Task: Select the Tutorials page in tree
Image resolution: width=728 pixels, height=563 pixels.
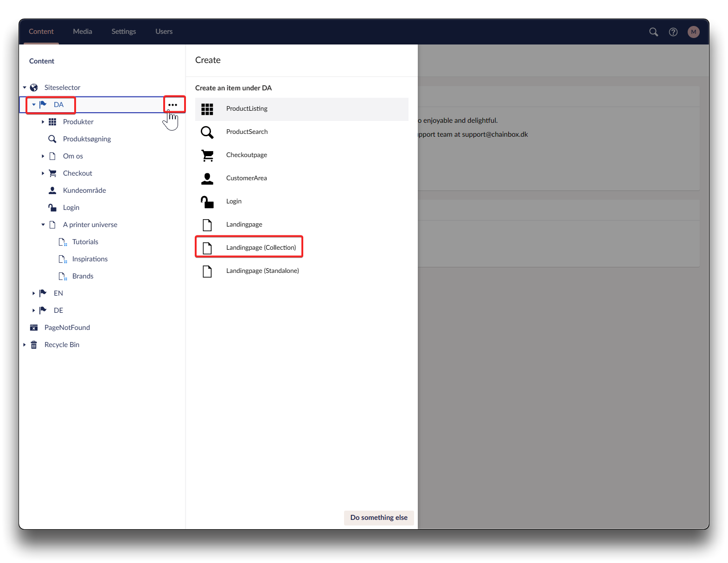Action: point(85,242)
